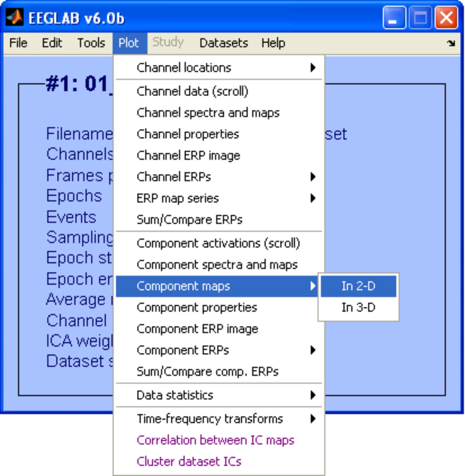
Task: Choose Channel spectra and maps
Action: tap(218, 113)
